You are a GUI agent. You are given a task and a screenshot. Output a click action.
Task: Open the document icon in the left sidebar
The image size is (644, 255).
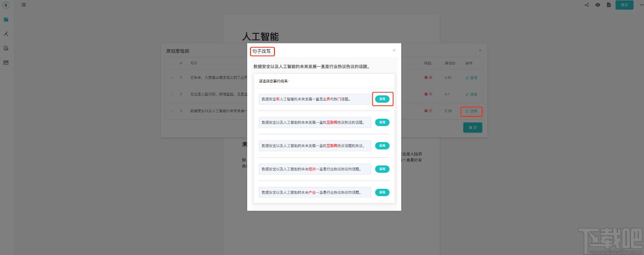click(6, 48)
